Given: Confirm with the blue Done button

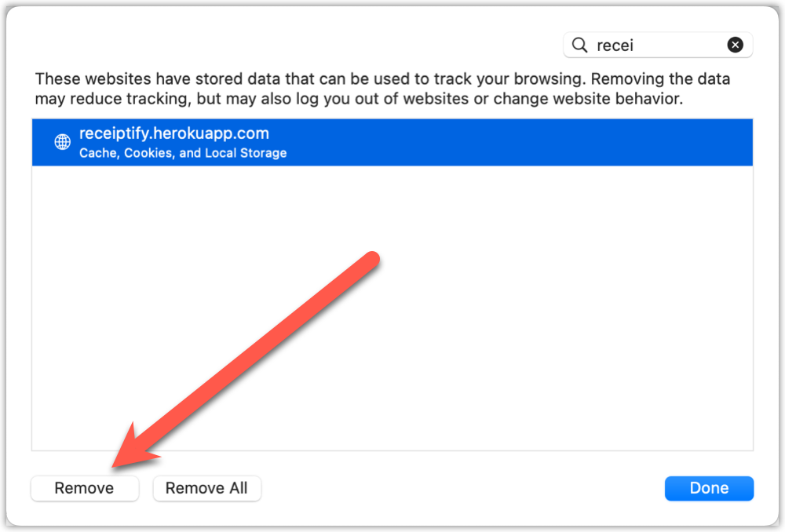Looking at the screenshot, I should tap(709, 488).
